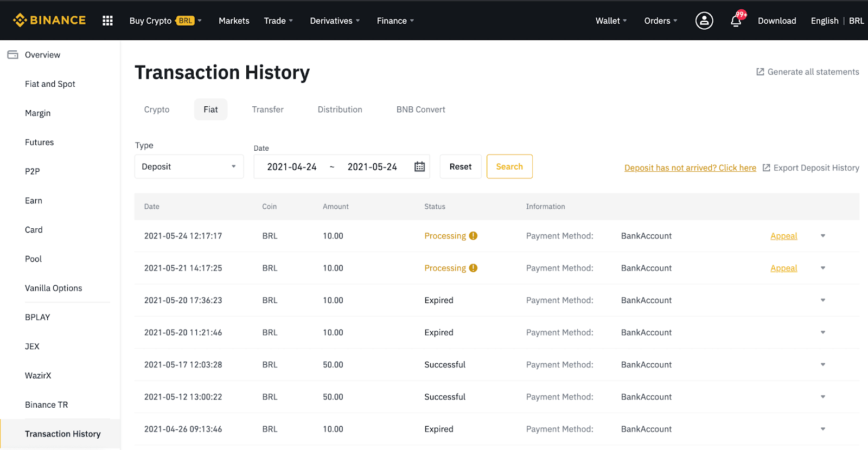The height and width of the screenshot is (450, 868).
Task: Open the Markets page
Action: [x=234, y=21]
